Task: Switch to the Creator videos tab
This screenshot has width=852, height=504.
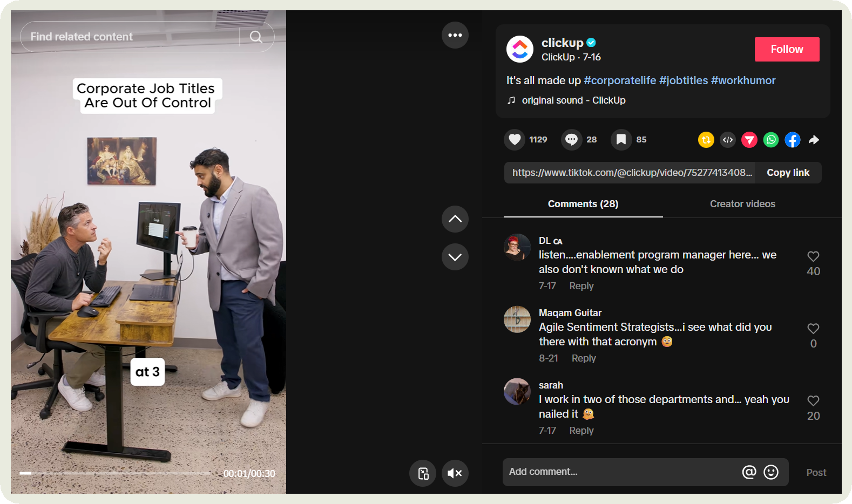Action: point(742,204)
